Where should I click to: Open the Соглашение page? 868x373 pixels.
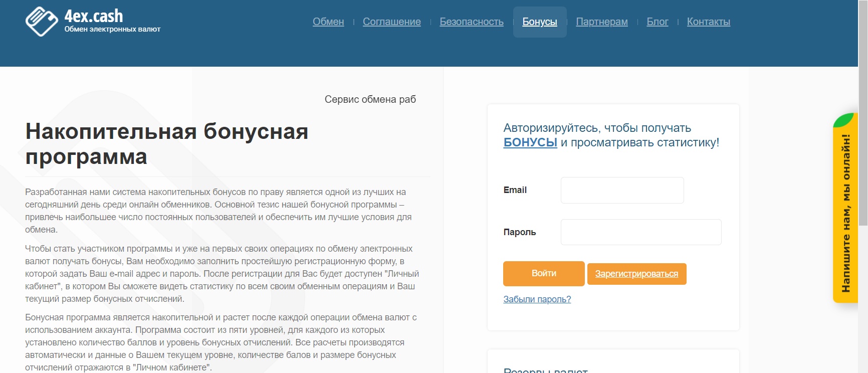pyautogui.click(x=392, y=22)
